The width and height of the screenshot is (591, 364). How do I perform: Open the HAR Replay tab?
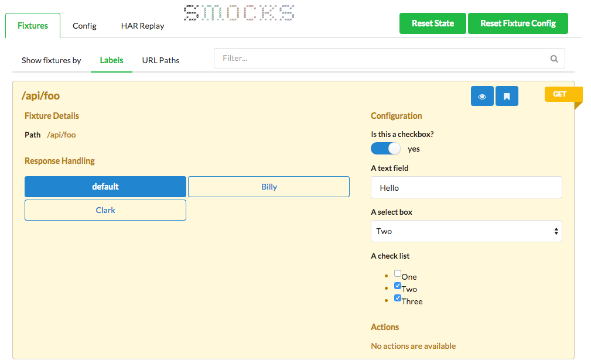(142, 26)
